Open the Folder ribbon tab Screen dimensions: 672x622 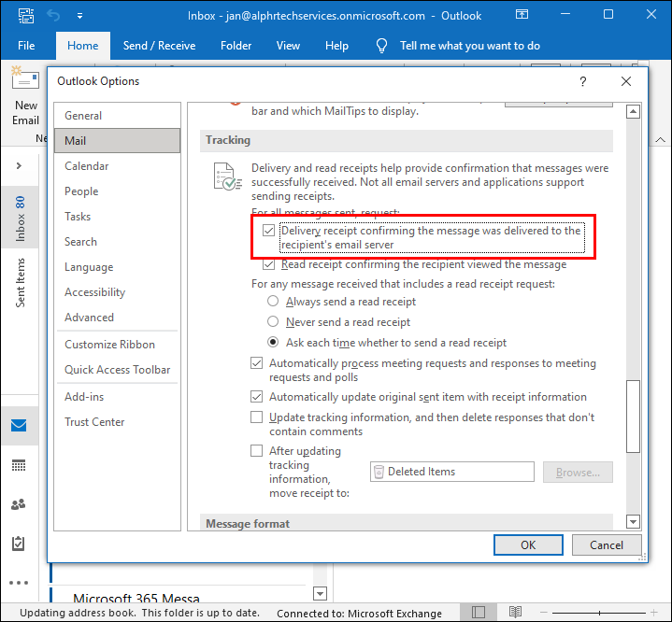coord(236,46)
